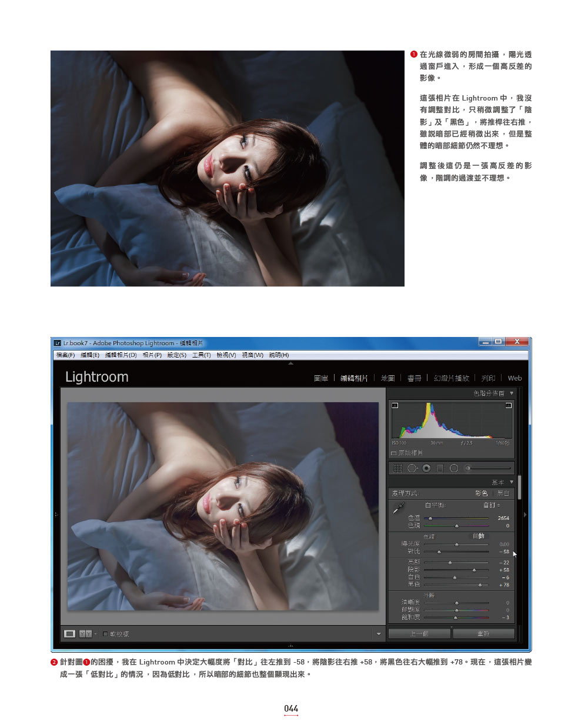Image resolution: width=588 pixels, height=728 pixels.
Task: Open the 檔案(F) menu
Action: point(65,355)
